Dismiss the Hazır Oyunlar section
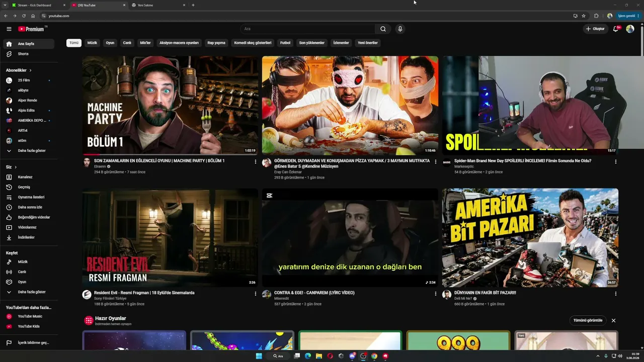 coord(613,320)
